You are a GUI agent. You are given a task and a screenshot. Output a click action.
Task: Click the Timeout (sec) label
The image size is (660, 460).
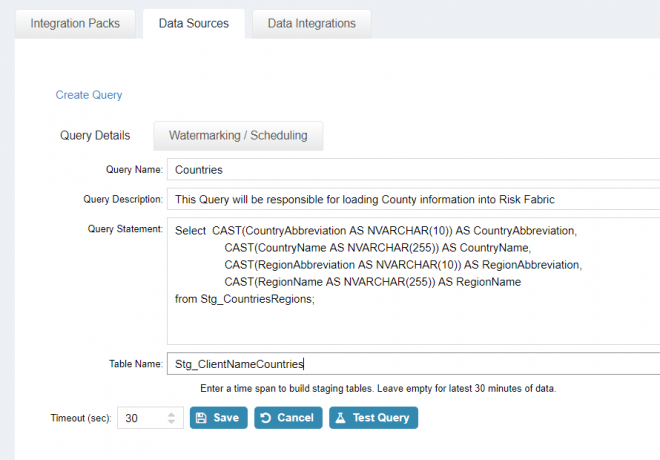tap(82, 418)
